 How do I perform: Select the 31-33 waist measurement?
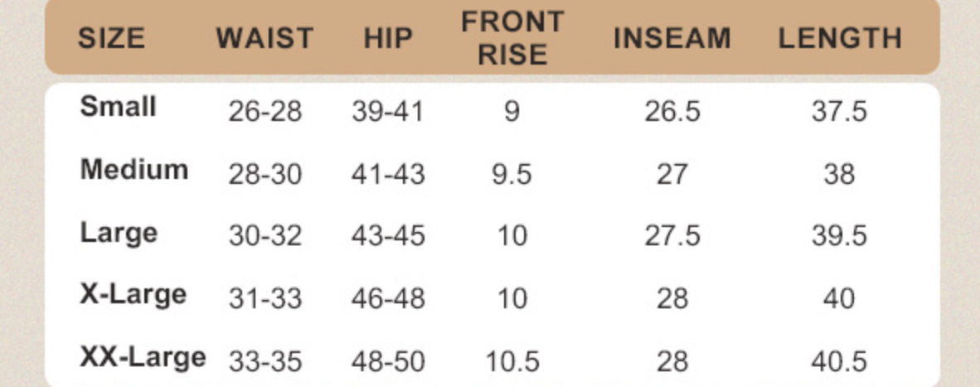pyautogui.click(x=265, y=298)
